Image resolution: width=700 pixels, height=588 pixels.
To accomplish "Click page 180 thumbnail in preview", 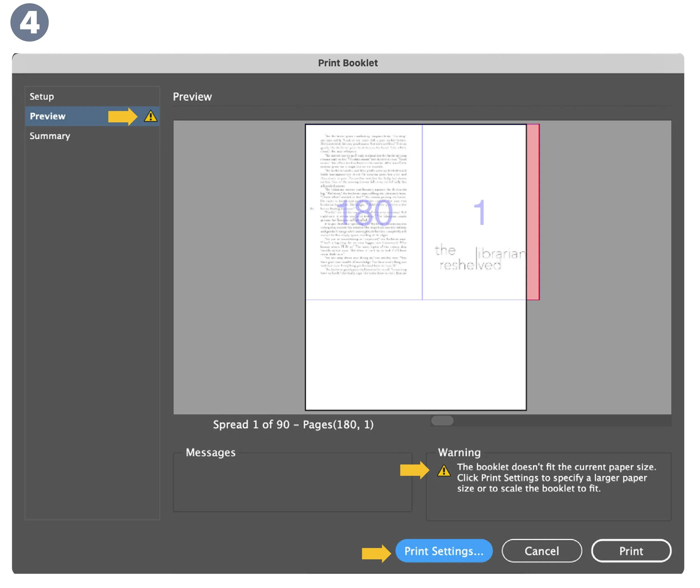I will (364, 212).
